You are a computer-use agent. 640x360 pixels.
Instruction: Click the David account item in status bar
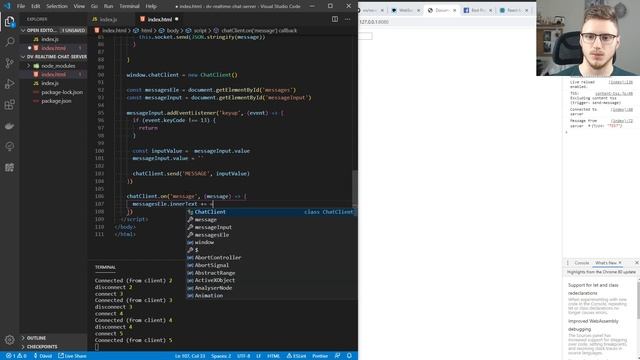click(x=42, y=356)
